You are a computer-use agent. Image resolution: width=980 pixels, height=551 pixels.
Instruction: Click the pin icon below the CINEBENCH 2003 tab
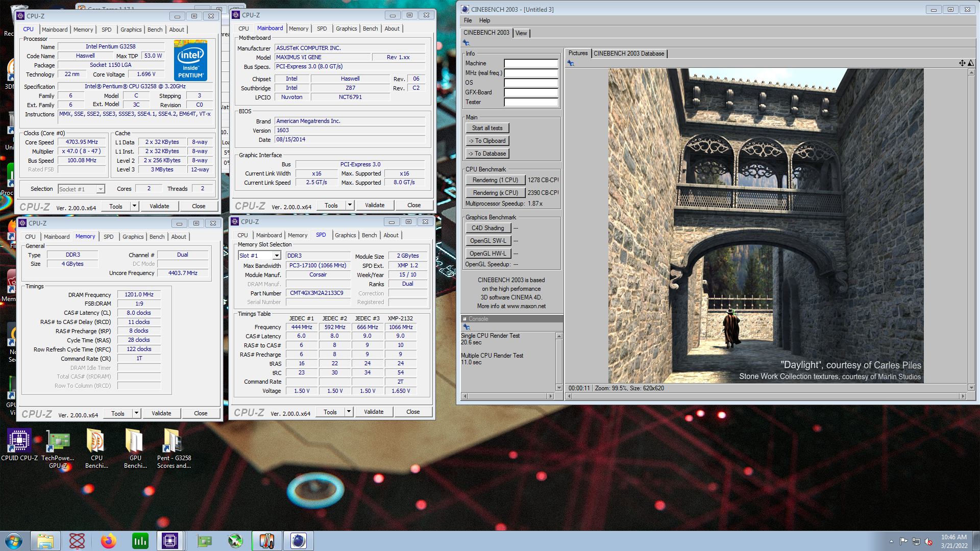coord(466,43)
